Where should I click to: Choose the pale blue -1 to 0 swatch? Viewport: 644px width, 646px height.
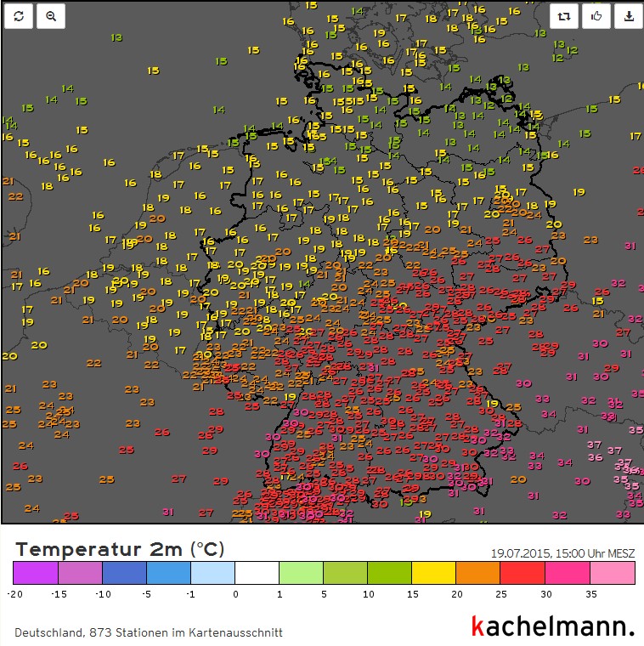[213, 573]
